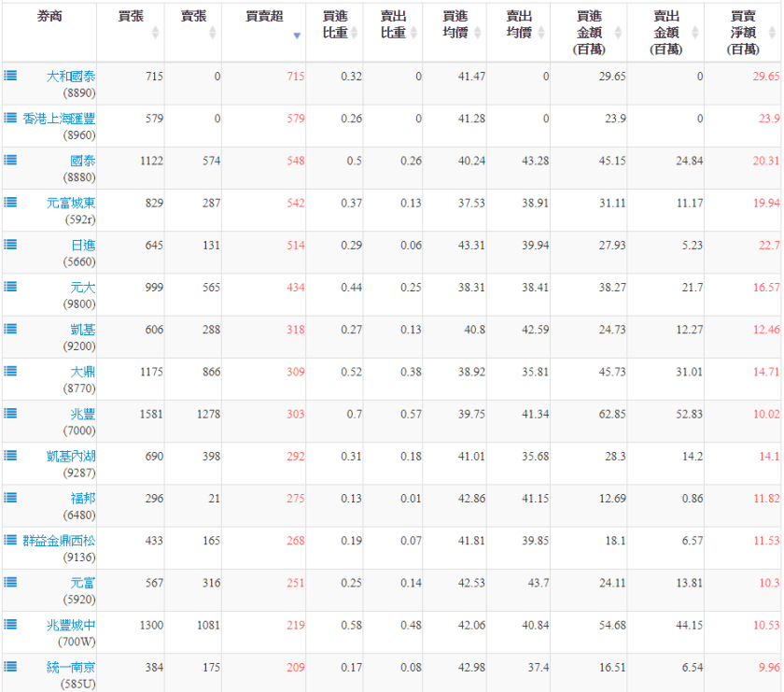Click the list icon beside 元富城東
This screenshot has width=784, height=692.
(9, 202)
